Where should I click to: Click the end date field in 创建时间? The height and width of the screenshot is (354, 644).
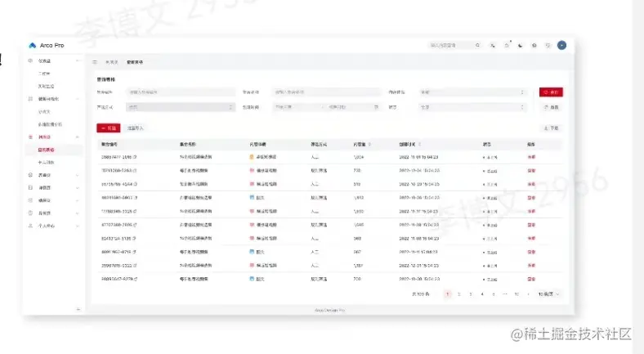348,107
